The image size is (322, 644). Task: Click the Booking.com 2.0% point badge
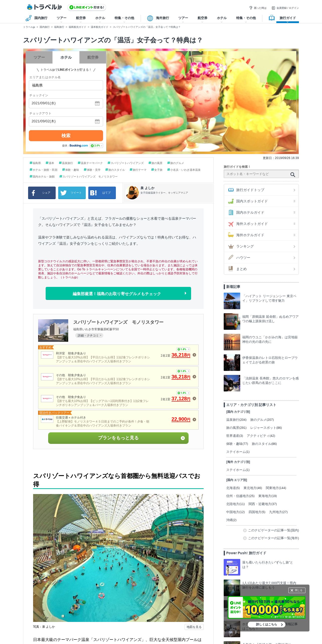coord(96,145)
